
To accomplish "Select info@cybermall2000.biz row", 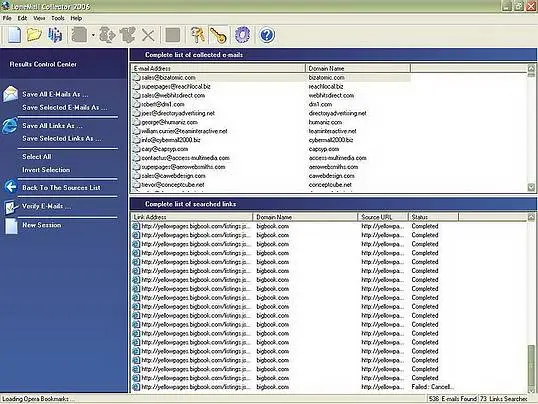I will [x=271, y=140].
